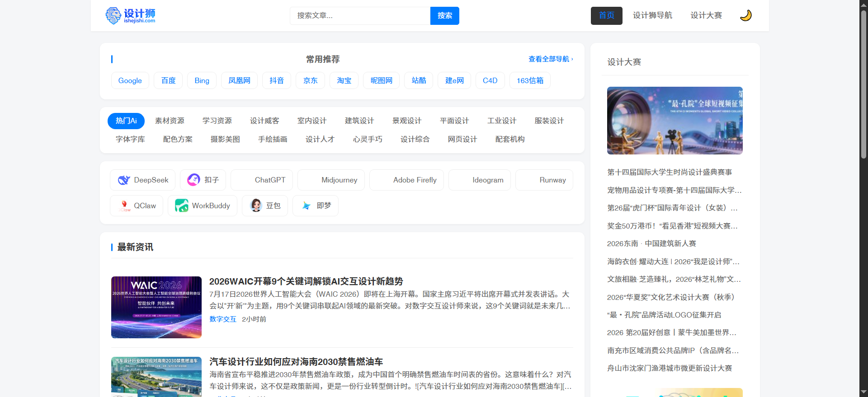Screen dimensions: 868x397
Task: Click the page vertical scrollbar
Action: (x=863, y=84)
